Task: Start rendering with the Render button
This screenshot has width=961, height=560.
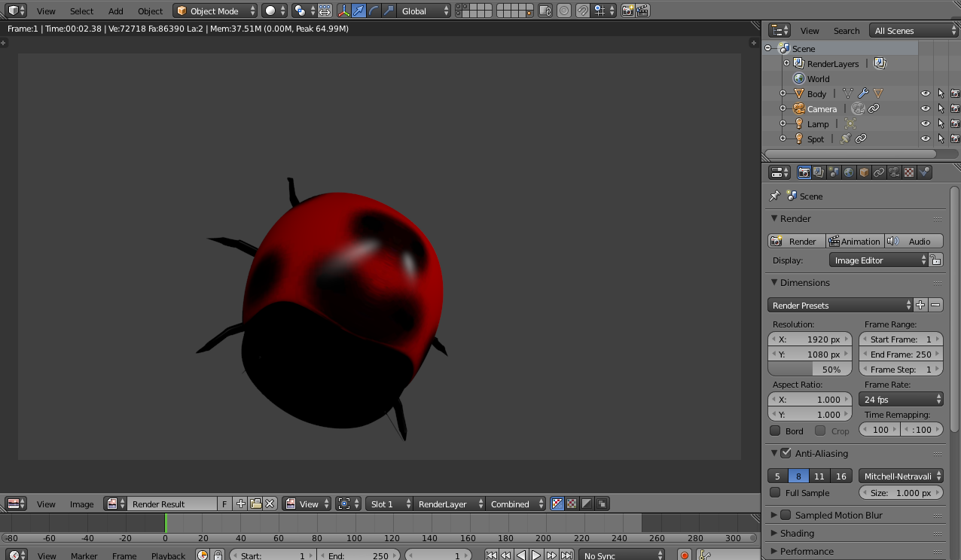Action: (x=796, y=241)
